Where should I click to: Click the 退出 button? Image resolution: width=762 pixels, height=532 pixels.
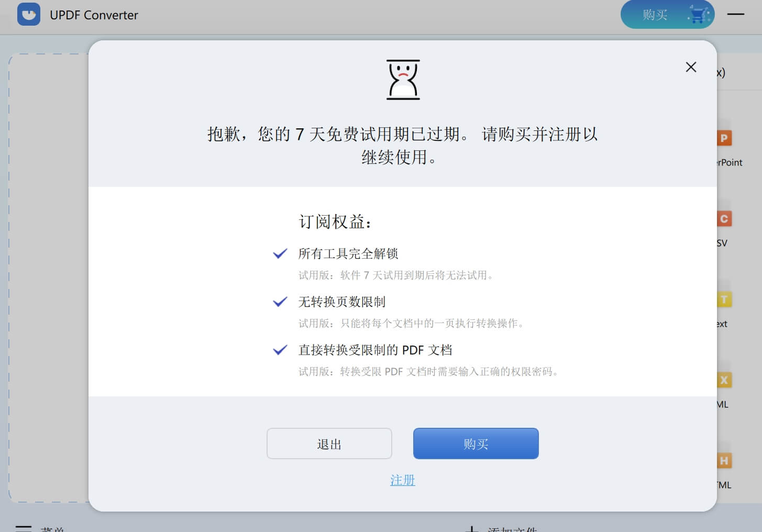329,444
